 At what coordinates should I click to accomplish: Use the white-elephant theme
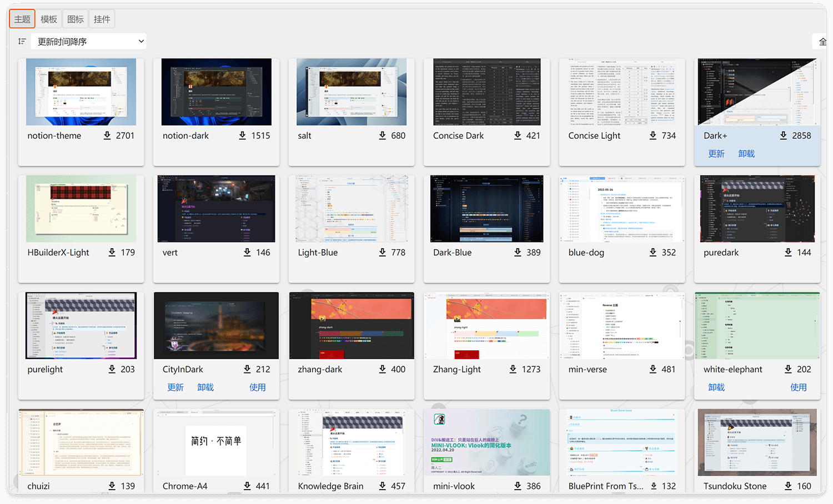coord(798,387)
